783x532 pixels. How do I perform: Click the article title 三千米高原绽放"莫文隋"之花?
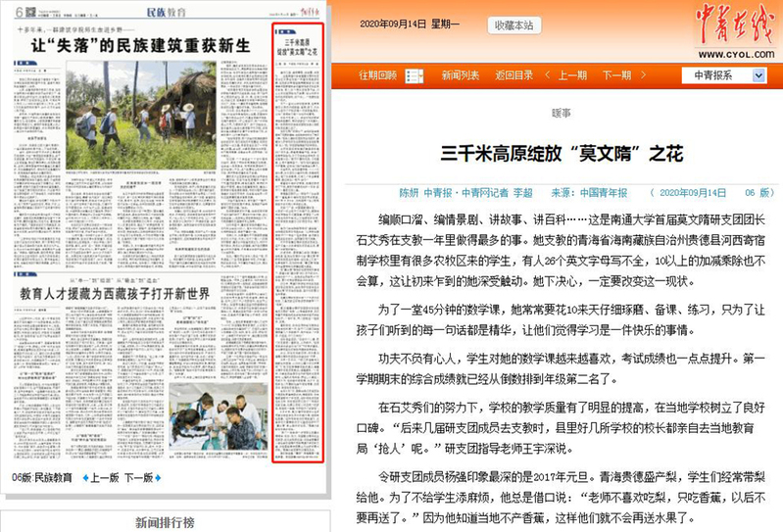[x=562, y=153]
